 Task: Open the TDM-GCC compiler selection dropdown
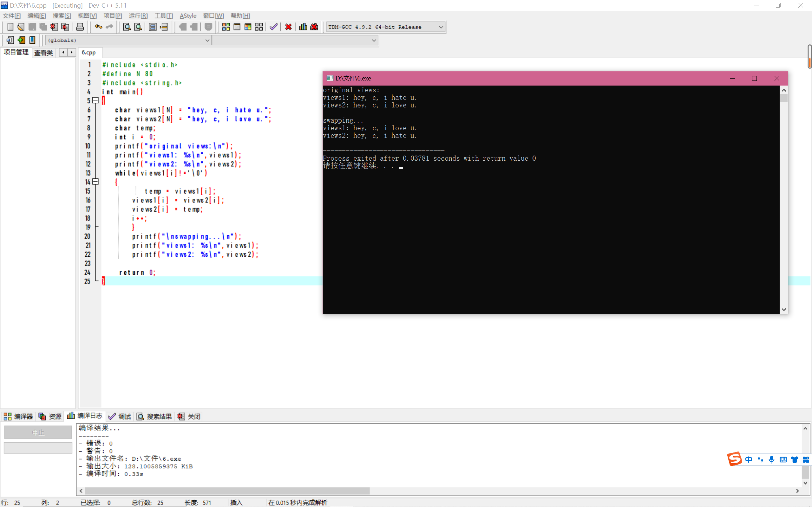pyautogui.click(x=441, y=27)
